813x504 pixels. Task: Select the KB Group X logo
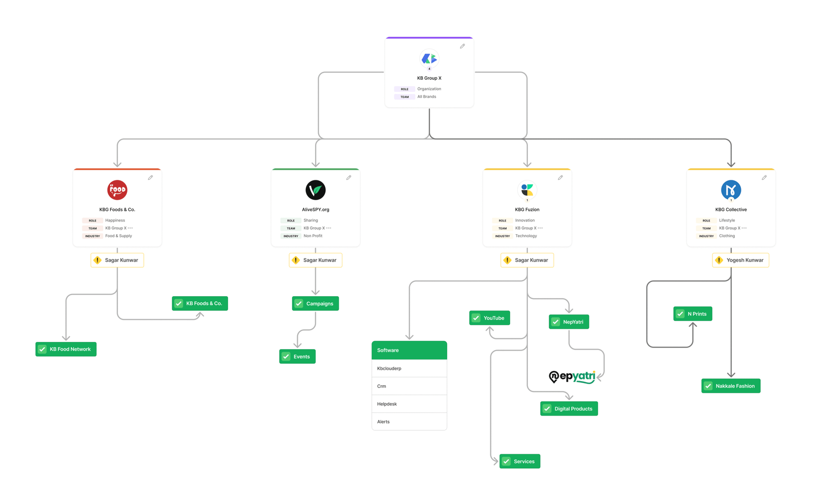[x=429, y=59]
